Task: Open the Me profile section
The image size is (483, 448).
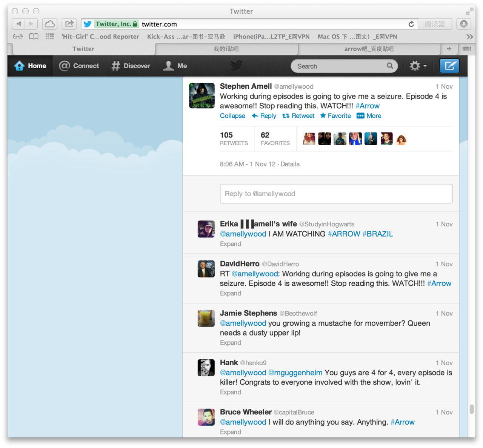Action: coord(175,66)
